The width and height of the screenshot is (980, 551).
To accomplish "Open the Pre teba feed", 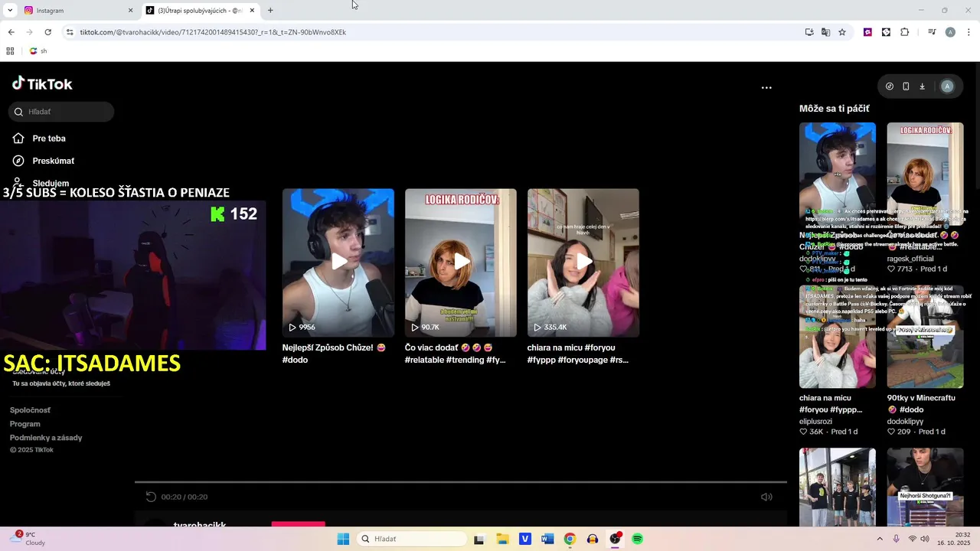I will 40,139.
